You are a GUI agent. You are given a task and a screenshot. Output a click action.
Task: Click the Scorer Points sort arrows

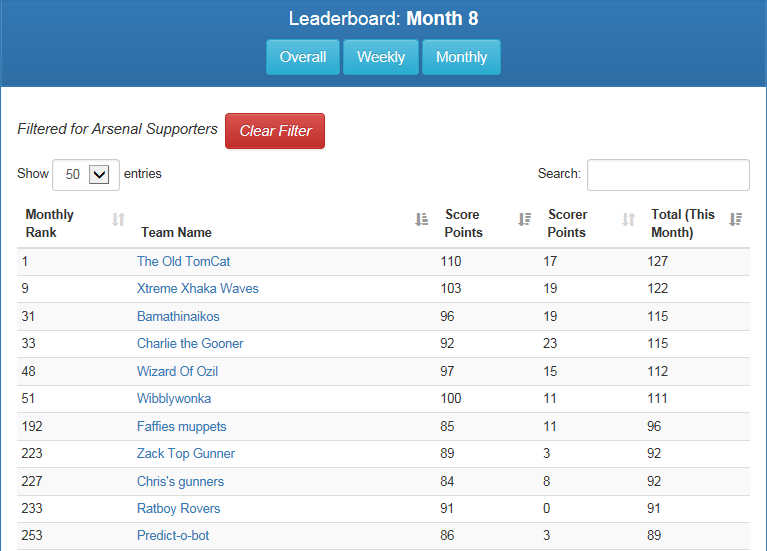[628, 220]
